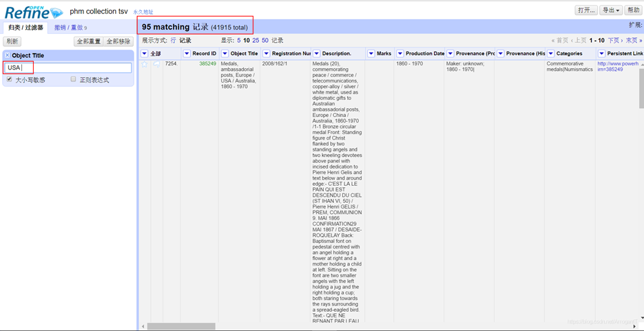The width and height of the screenshot is (644, 331).
Task: Open the 导出 export dropdown
Action: [x=611, y=10]
